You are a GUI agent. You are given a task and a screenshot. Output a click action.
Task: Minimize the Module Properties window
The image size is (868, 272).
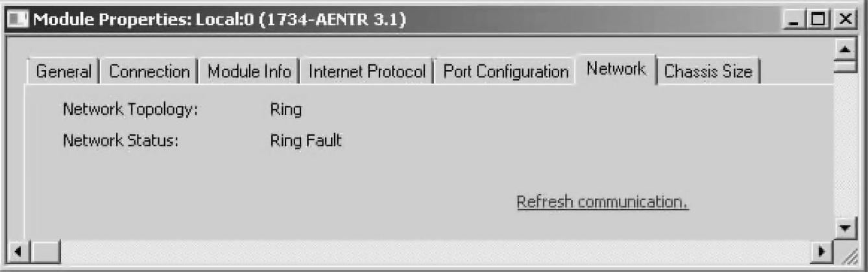[x=795, y=21]
